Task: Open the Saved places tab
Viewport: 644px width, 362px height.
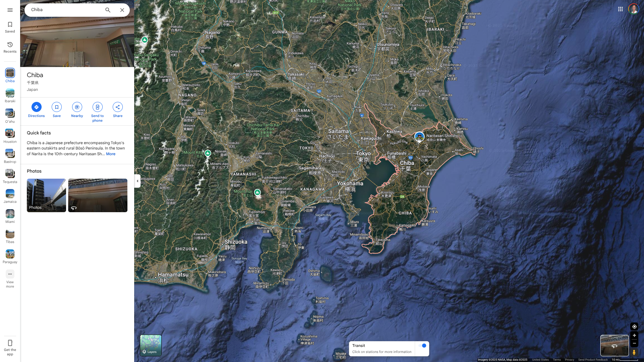Action: [x=10, y=27]
